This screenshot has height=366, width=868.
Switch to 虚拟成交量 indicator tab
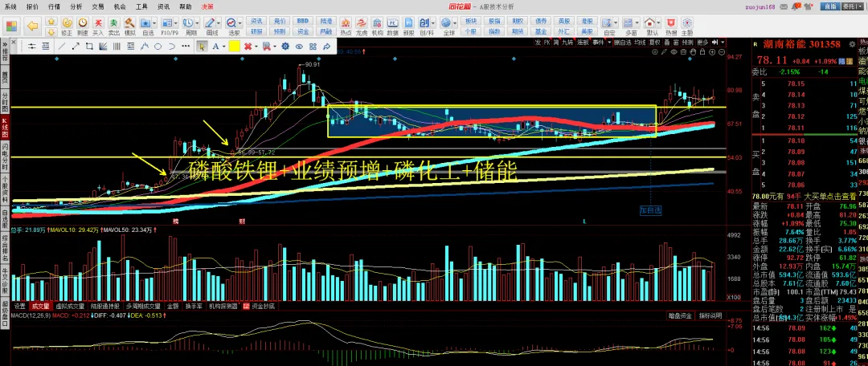pyautogui.click(x=70, y=306)
